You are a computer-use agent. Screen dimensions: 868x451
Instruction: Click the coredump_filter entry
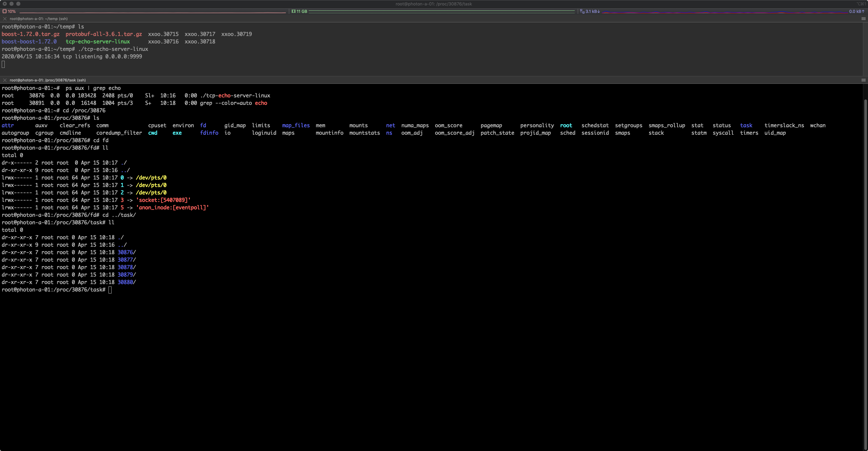pyautogui.click(x=119, y=133)
